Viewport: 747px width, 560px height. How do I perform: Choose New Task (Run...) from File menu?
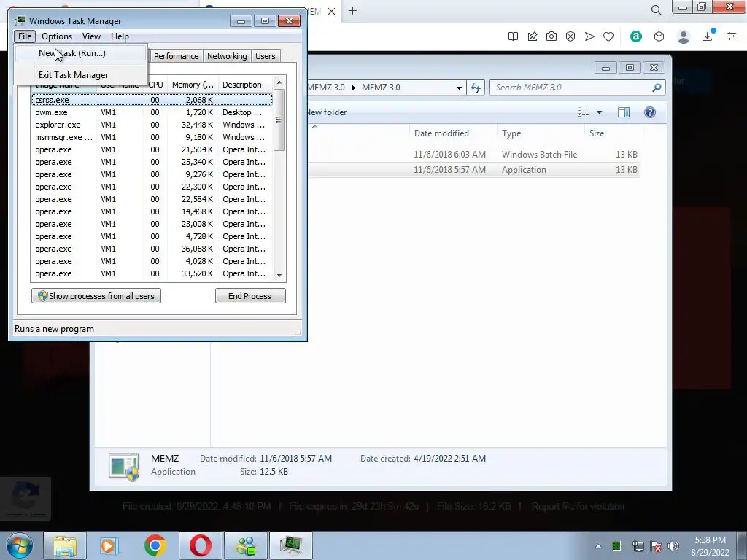80,53
